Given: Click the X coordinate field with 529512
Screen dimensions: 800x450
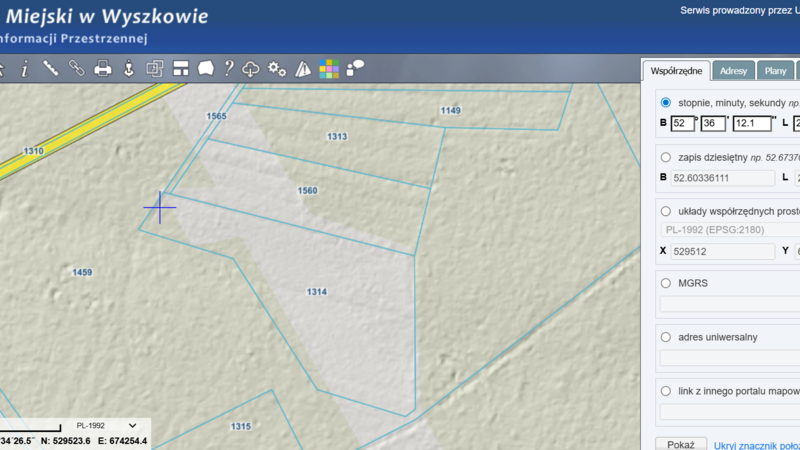Looking at the screenshot, I should pos(716,251).
